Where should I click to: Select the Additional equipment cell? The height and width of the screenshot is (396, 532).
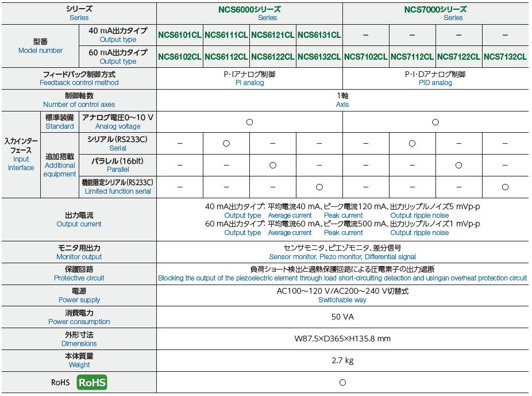click(x=60, y=166)
